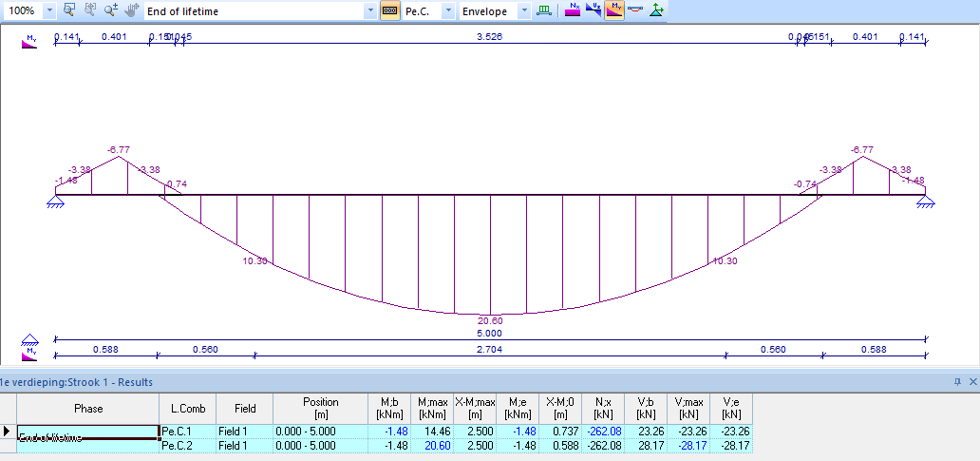Select the zoom in/out magnifier tool

(x=110, y=10)
